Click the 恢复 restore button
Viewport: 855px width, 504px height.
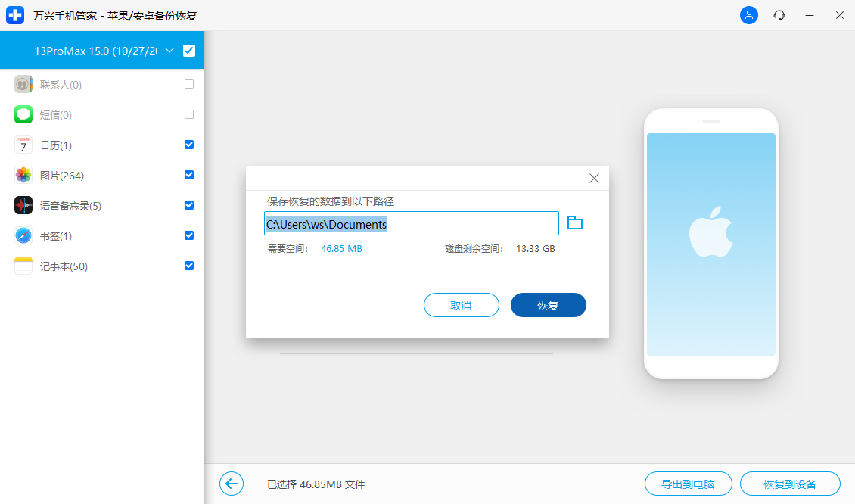coord(548,305)
